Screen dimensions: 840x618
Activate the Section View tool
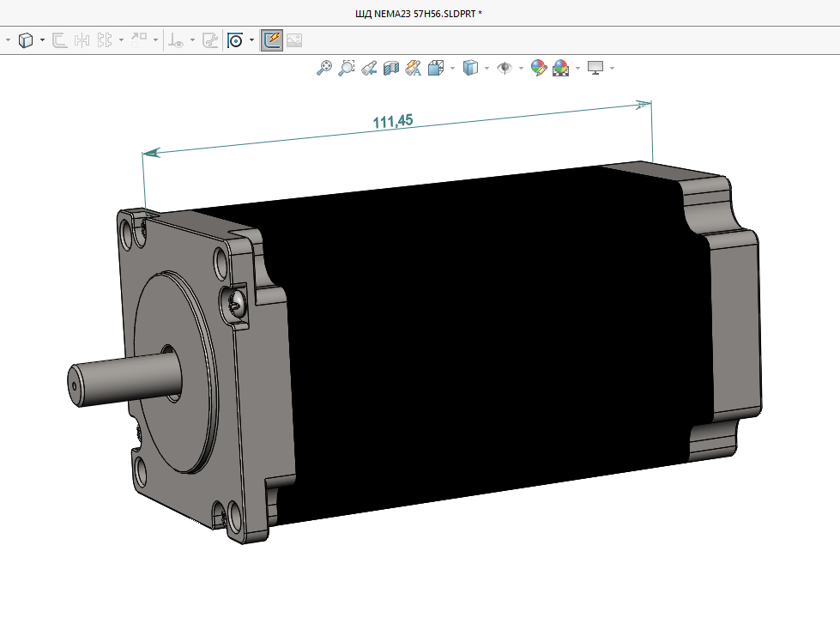pos(391,68)
